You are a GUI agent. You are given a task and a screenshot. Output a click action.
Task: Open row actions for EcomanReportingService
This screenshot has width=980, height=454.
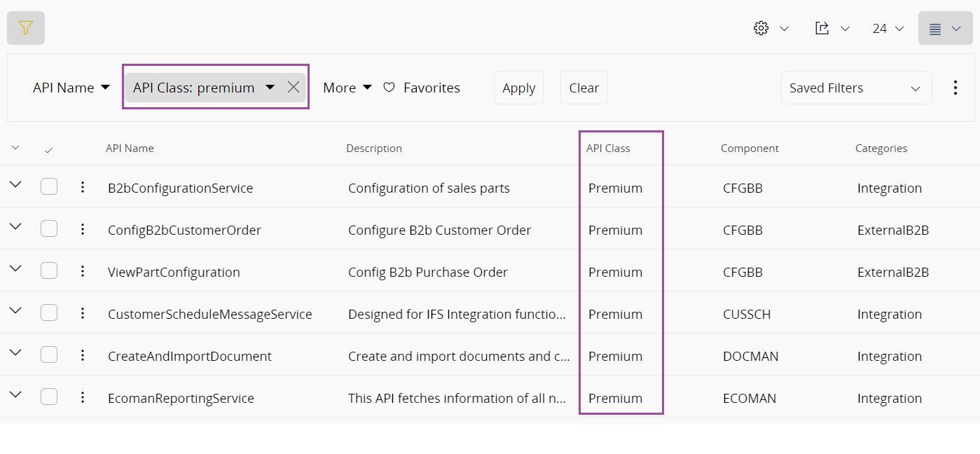tap(83, 397)
